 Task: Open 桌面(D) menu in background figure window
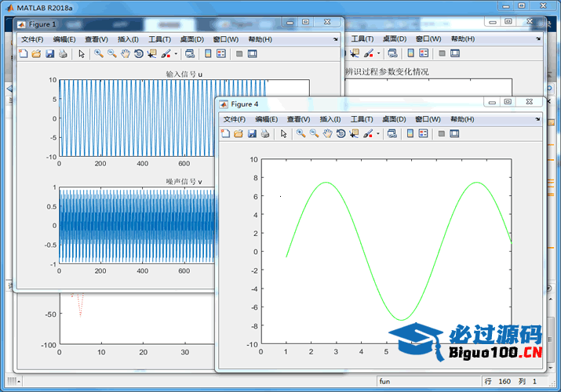(x=395, y=39)
